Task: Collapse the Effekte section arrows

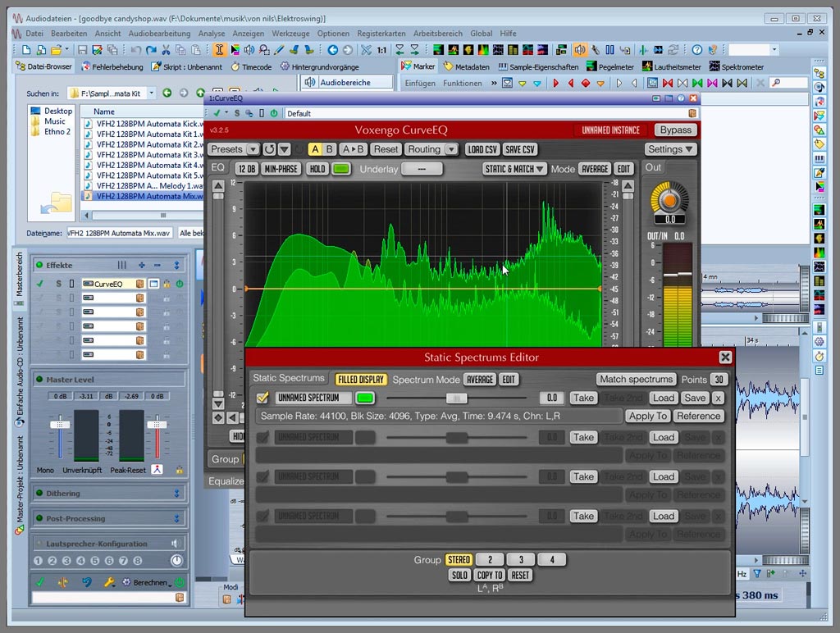Action: coord(177,265)
